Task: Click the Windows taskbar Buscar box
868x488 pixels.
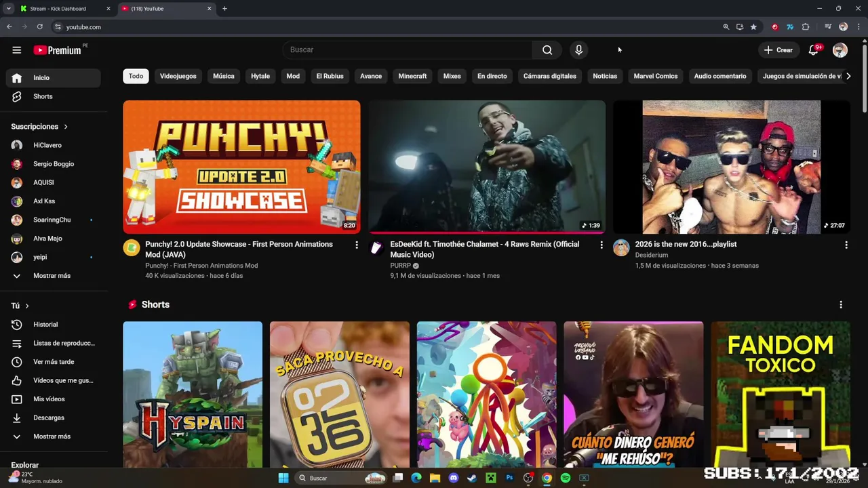Action: 343,478
